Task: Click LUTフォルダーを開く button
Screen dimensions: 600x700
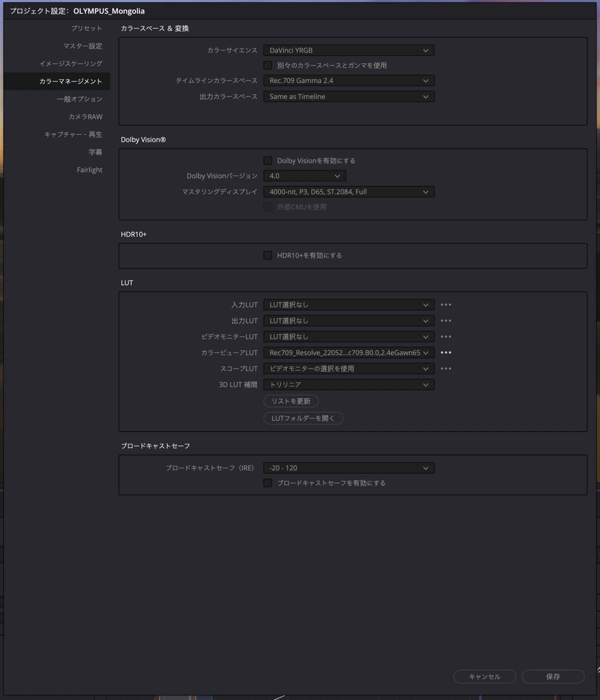Action: pyautogui.click(x=303, y=418)
